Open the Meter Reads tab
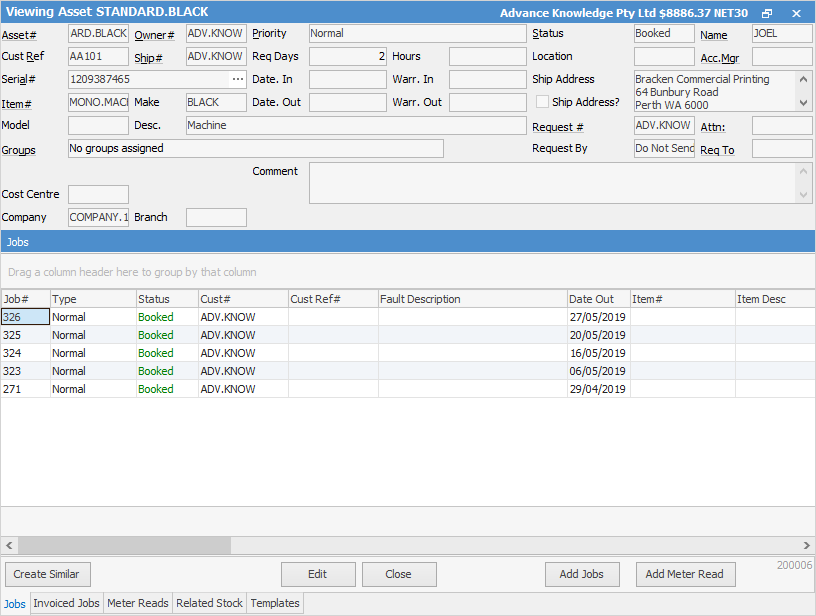This screenshot has width=816, height=616. coord(138,604)
